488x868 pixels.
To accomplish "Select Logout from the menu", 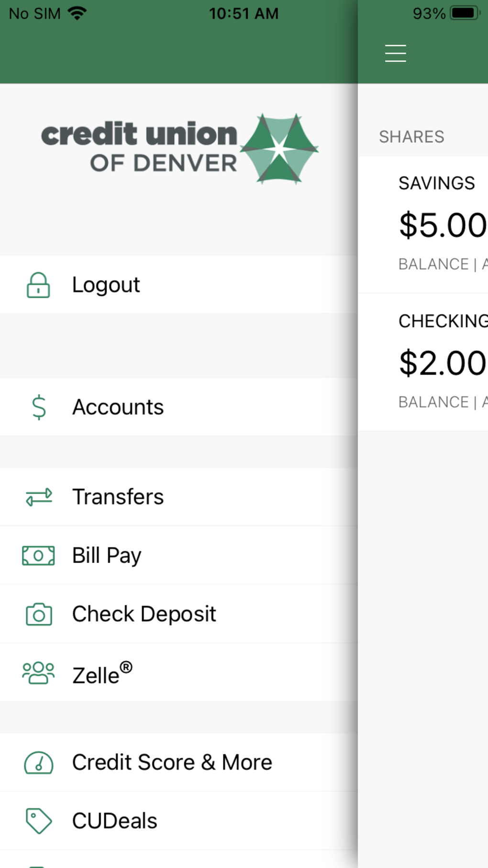I will [x=106, y=285].
